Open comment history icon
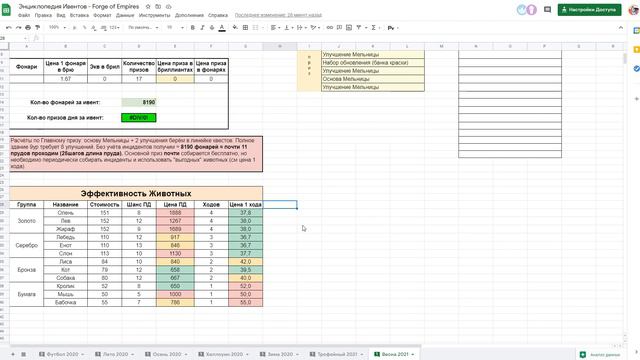This screenshot has width=640, height=360. [x=547, y=9]
